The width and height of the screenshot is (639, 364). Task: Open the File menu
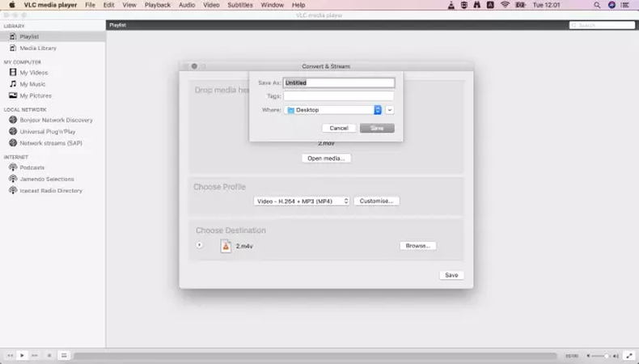pyautogui.click(x=90, y=5)
